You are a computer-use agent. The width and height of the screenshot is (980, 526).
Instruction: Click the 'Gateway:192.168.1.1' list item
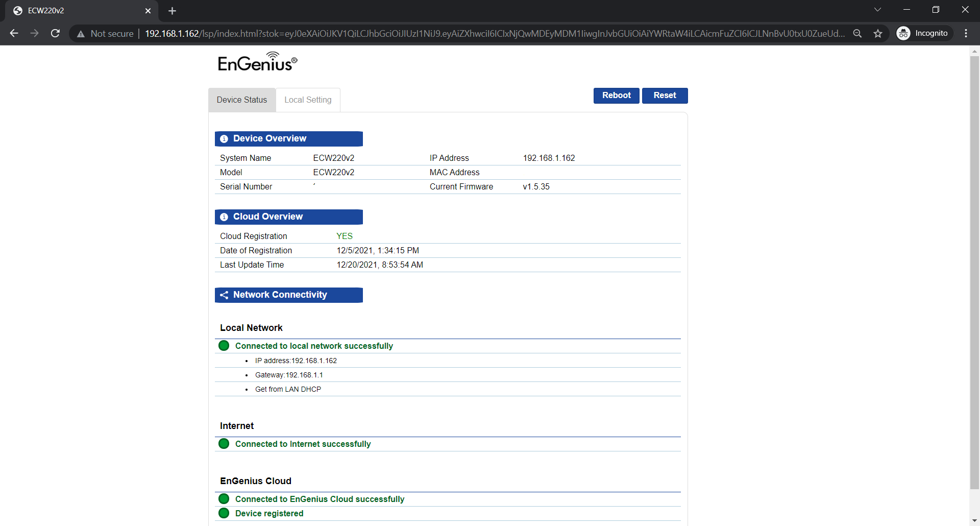(289, 375)
